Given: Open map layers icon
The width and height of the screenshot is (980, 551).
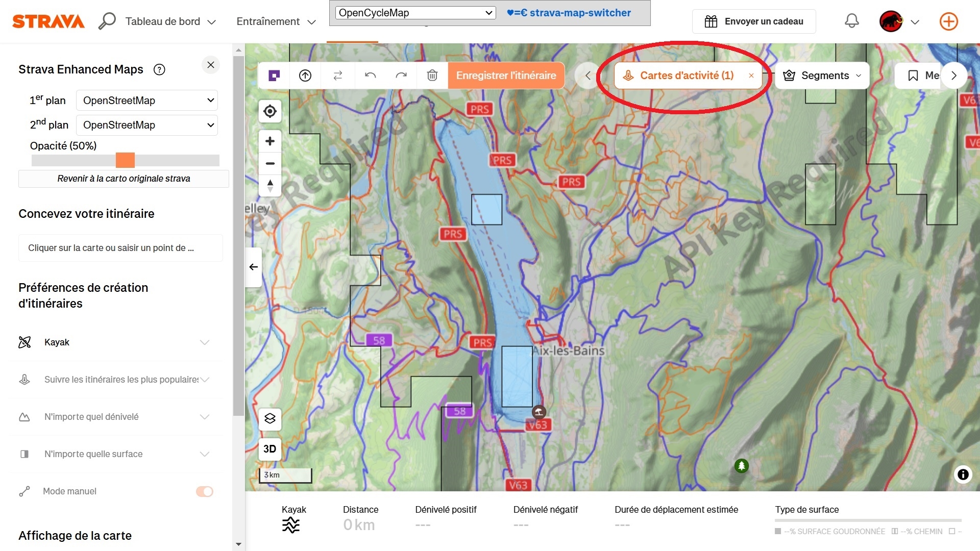Looking at the screenshot, I should [x=270, y=418].
